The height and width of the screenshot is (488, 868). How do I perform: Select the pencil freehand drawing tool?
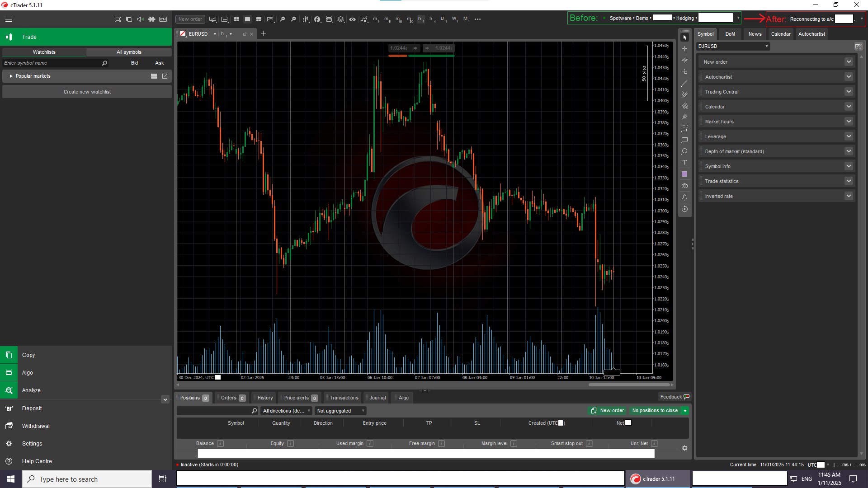[x=684, y=94]
